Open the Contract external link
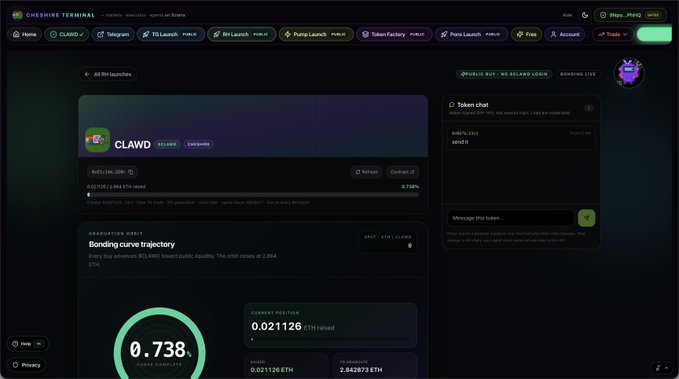The width and height of the screenshot is (679, 379). point(402,172)
